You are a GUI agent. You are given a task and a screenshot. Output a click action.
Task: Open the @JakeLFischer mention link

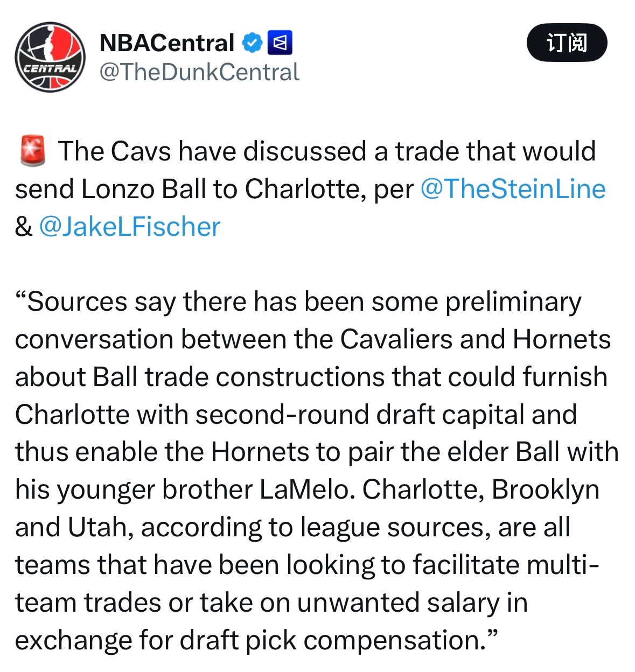click(130, 227)
